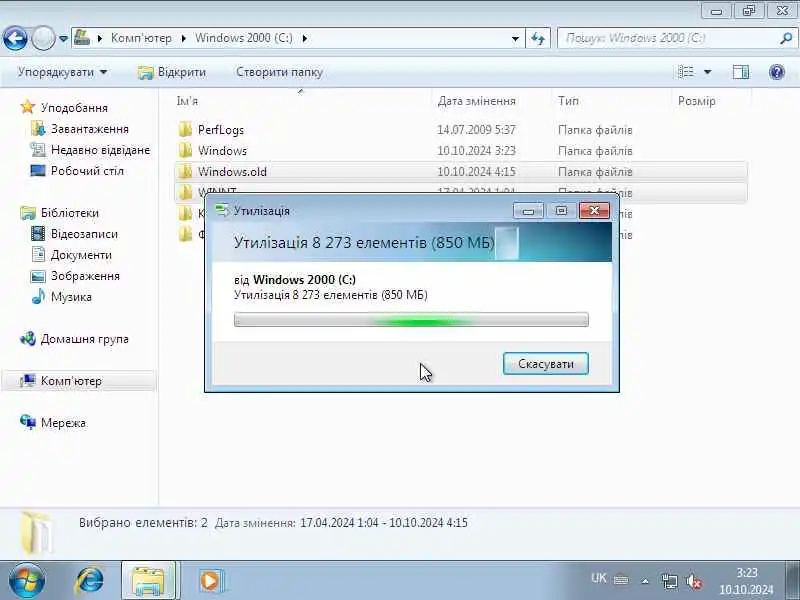Viewport: 800px width, 600px height.
Task: Click the music note icon beside Музика
Action: point(38,296)
